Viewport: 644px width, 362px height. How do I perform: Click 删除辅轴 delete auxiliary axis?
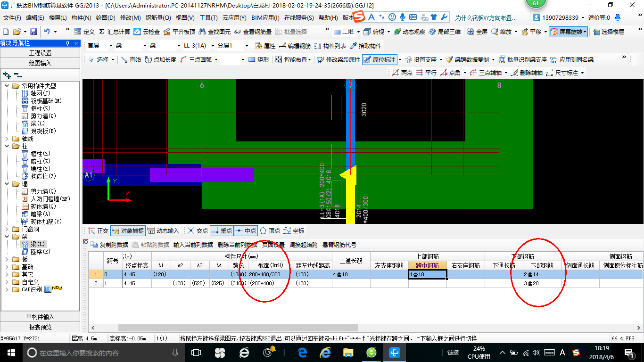(527, 73)
